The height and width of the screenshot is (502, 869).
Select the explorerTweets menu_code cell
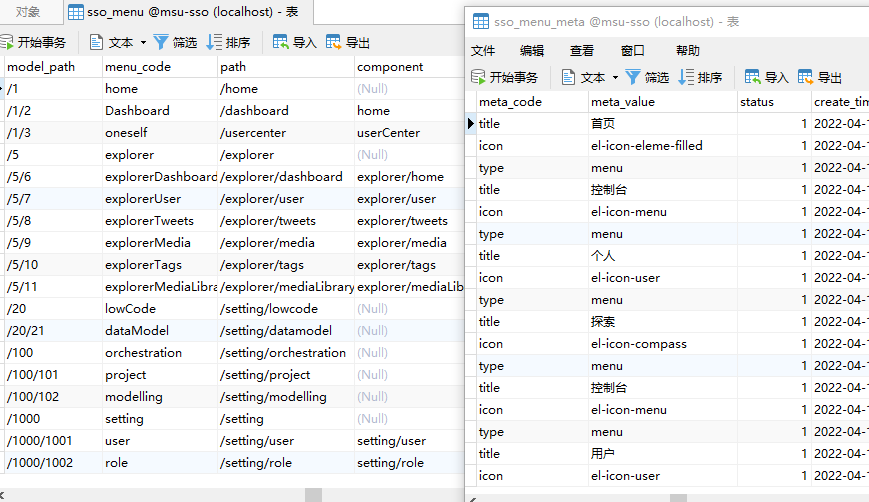tap(149, 221)
